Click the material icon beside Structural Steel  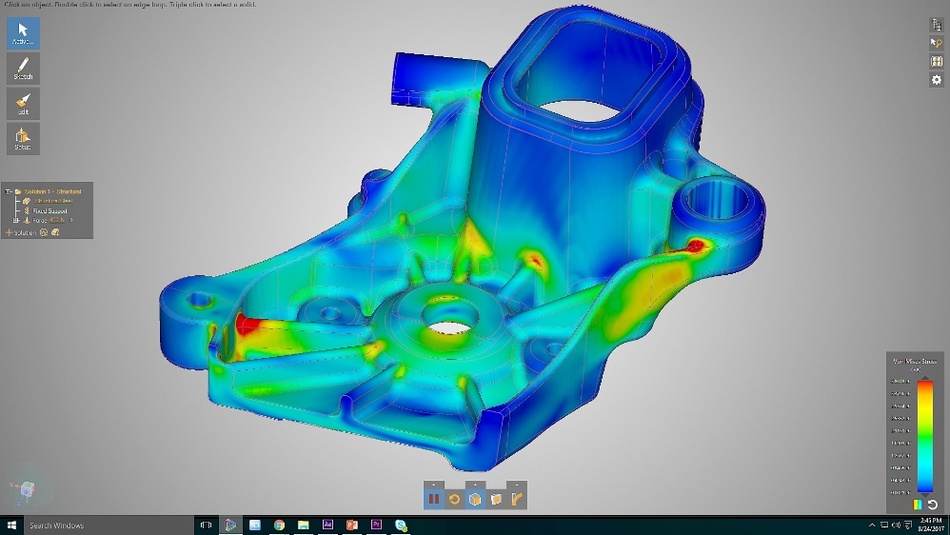pos(27,201)
